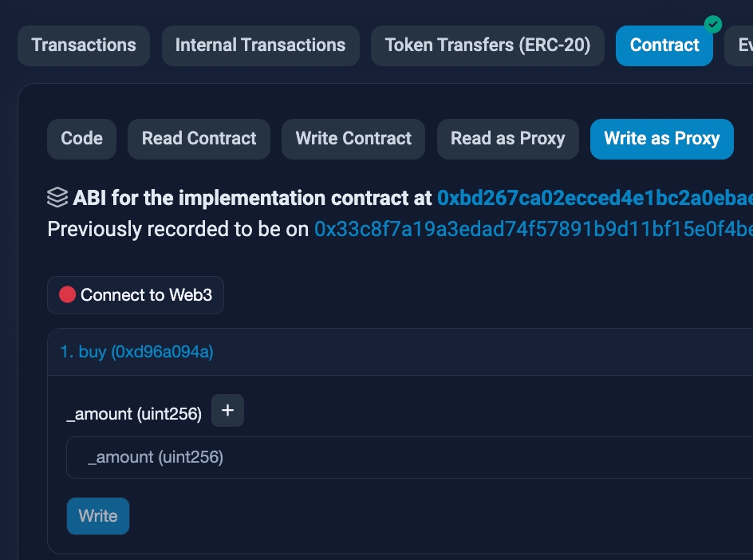Click the red Web3 connection status dot

point(67,295)
